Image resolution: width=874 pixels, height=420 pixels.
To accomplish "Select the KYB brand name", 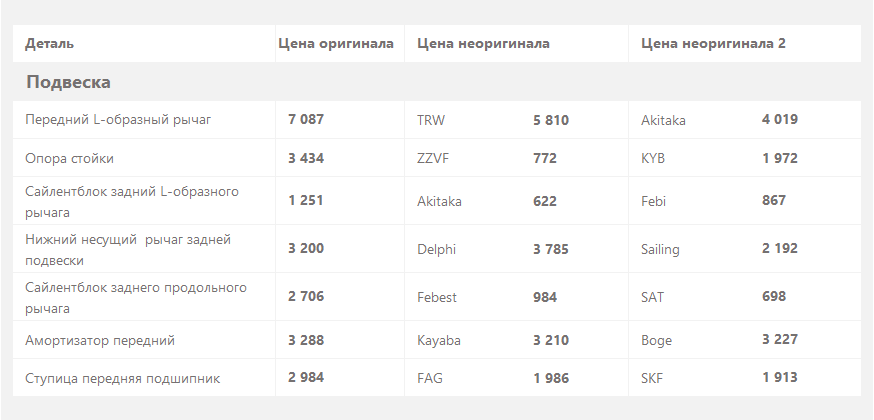I will 653,158.
